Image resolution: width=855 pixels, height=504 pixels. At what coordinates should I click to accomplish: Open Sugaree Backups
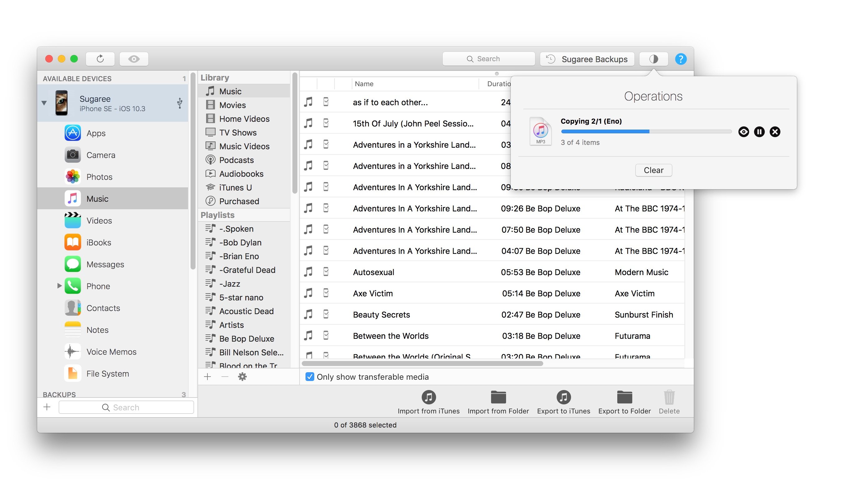(587, 59)
